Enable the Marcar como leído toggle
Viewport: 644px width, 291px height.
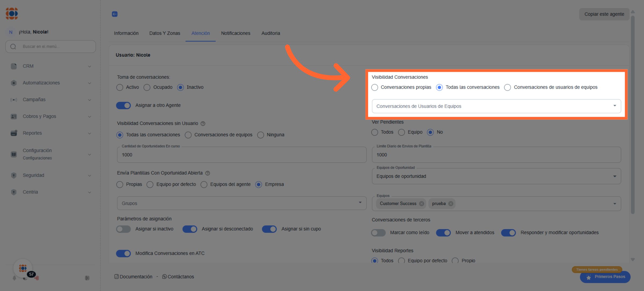378,233
